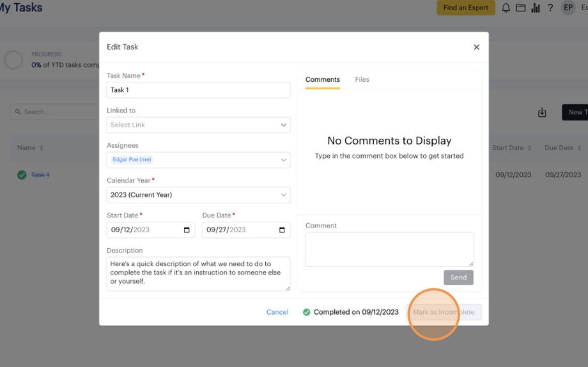Viewport: 588px width, 367px height.
Task: Open the folder icon in header
Action: click(x=521, y=8)
